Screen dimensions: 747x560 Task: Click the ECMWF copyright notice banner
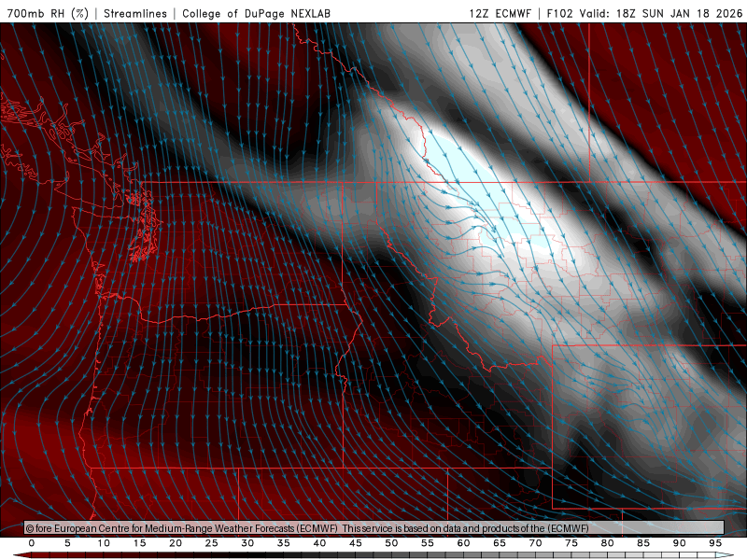(x=374, y=527)
